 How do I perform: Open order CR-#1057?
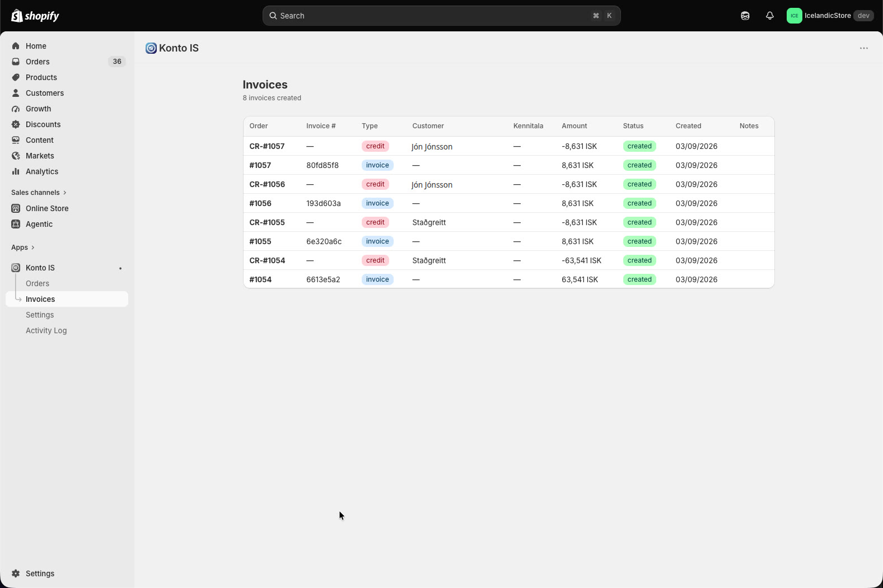(267, 146)
